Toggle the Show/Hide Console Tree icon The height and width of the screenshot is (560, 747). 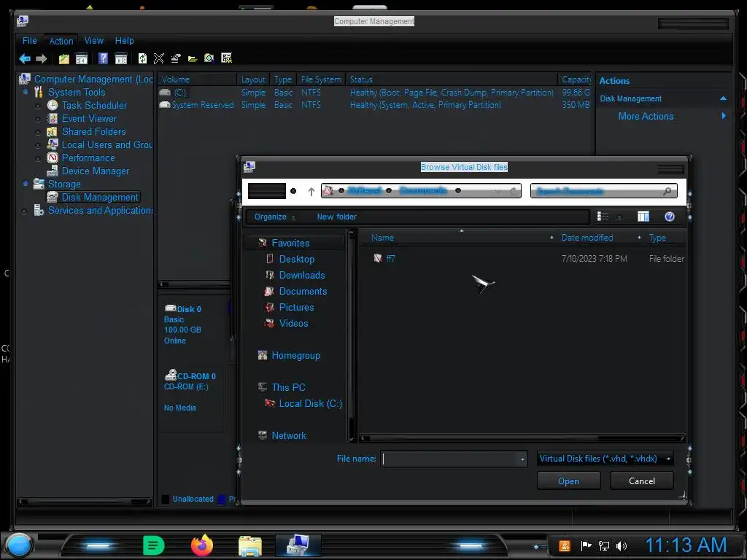(82, 58)
